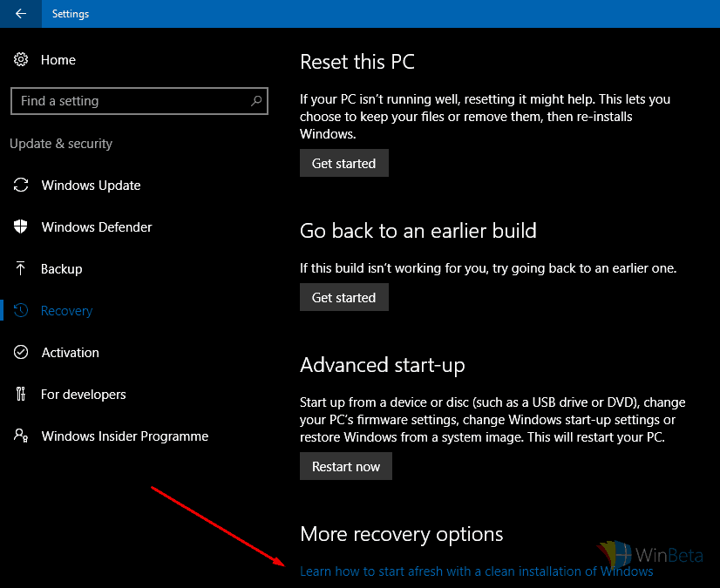
Task: Open Home via the gear icon
Action: click(x=21, y=60)
